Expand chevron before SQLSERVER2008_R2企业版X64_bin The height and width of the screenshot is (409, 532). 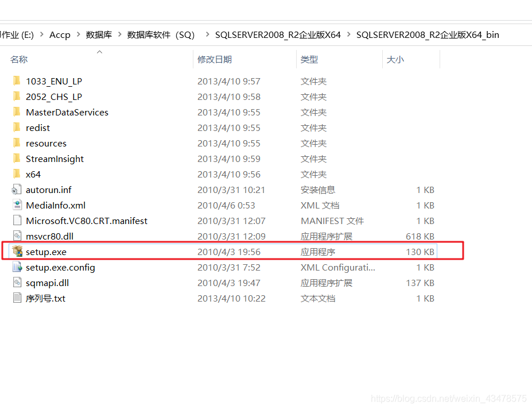348,34
